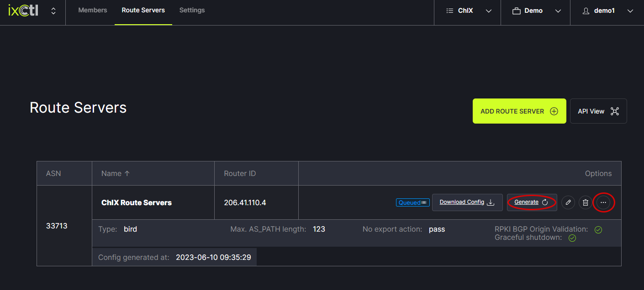Click RPKI BGP Origin Validation checkmark
The height and width of the screenshot is (290, 644).
point(598,230)
